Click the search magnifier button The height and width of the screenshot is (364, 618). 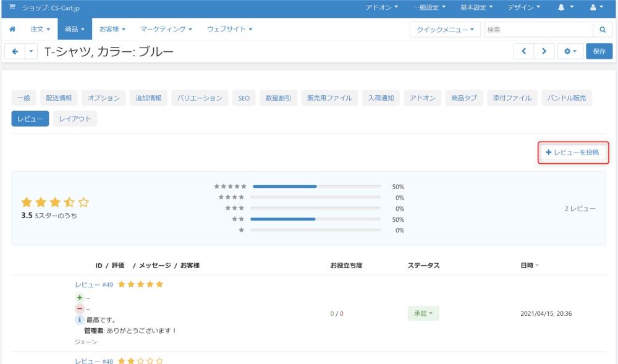pos(603,30)
